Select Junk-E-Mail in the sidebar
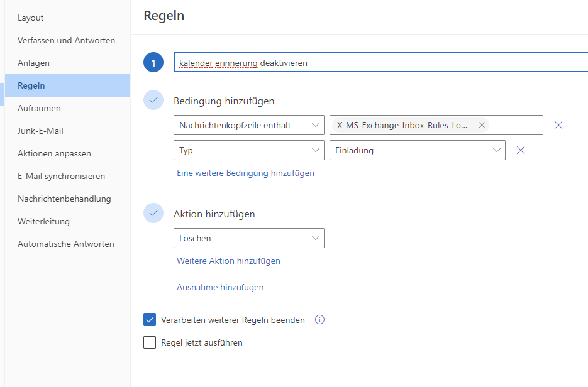 coord(40,131)
